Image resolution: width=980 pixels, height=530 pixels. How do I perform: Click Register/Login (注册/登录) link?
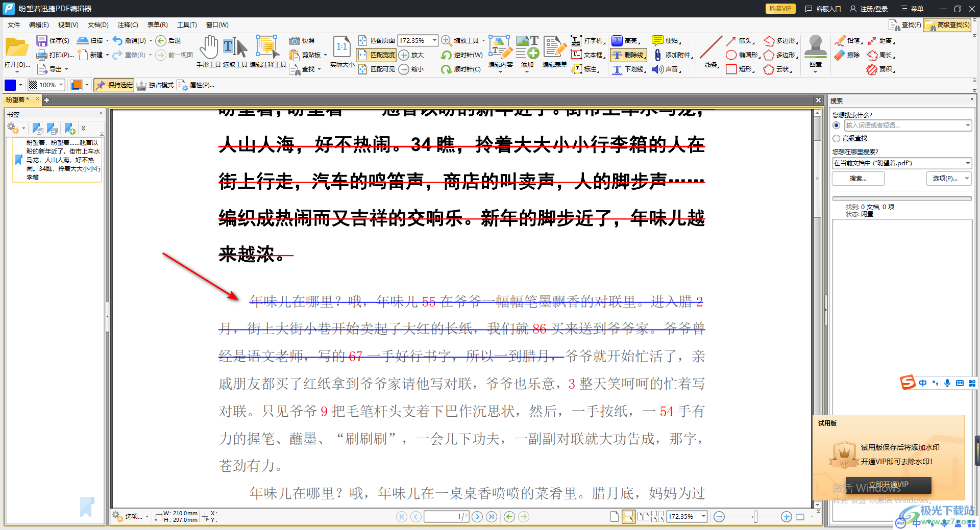(869, 9)
